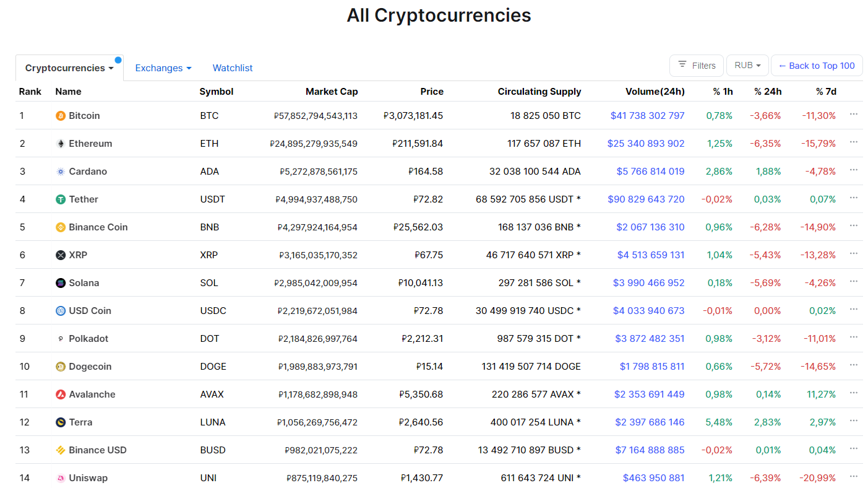Click Avalanche 7d change 11,27%
This screenshot has width=868, height=488.
[821, 394]
